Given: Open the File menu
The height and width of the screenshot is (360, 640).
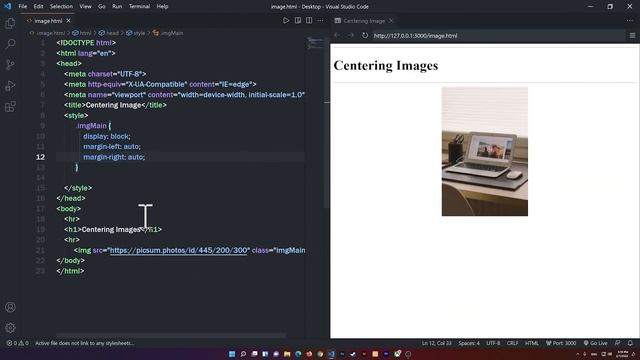Looking at the screenshot, I should [23, 7].
